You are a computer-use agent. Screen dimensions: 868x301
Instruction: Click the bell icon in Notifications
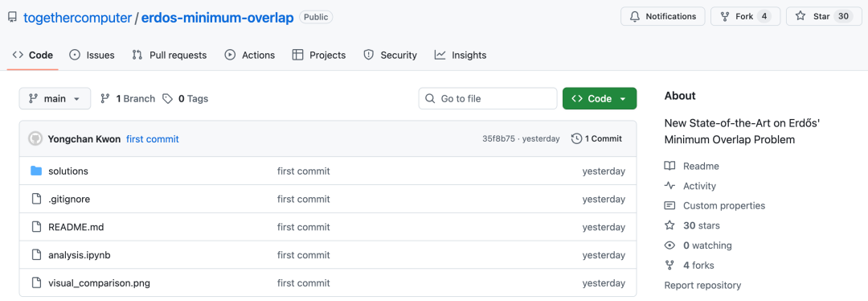[635, 17]
